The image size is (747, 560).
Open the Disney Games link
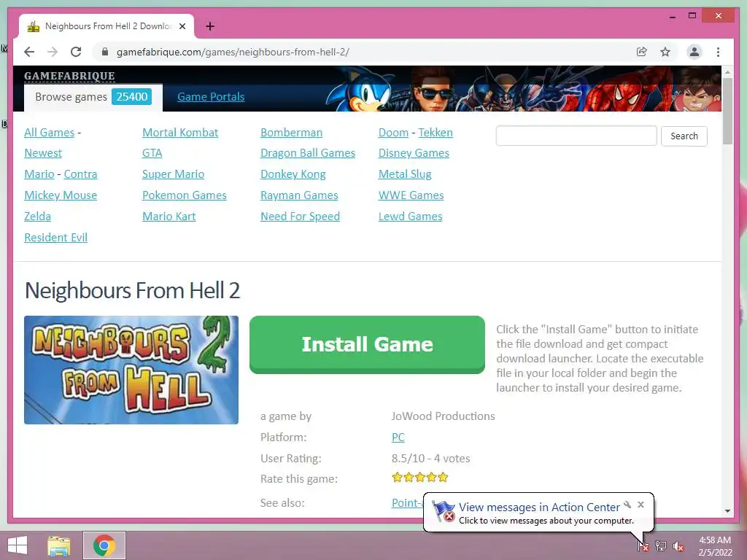point(414,153)
